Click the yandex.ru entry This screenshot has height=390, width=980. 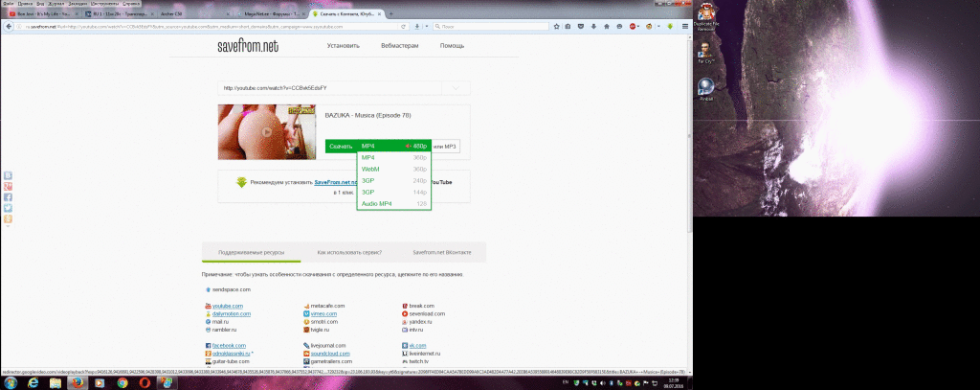coord(421,322)
